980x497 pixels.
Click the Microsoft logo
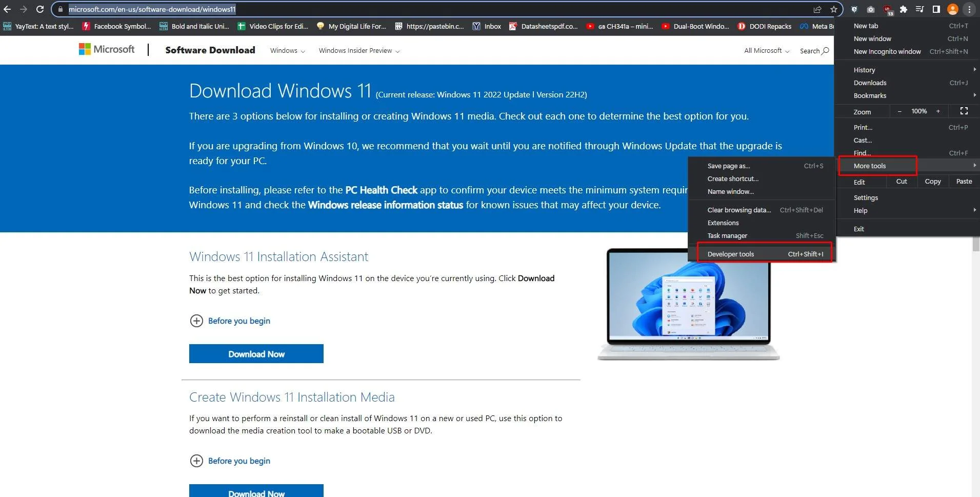[x=107, y=49]
